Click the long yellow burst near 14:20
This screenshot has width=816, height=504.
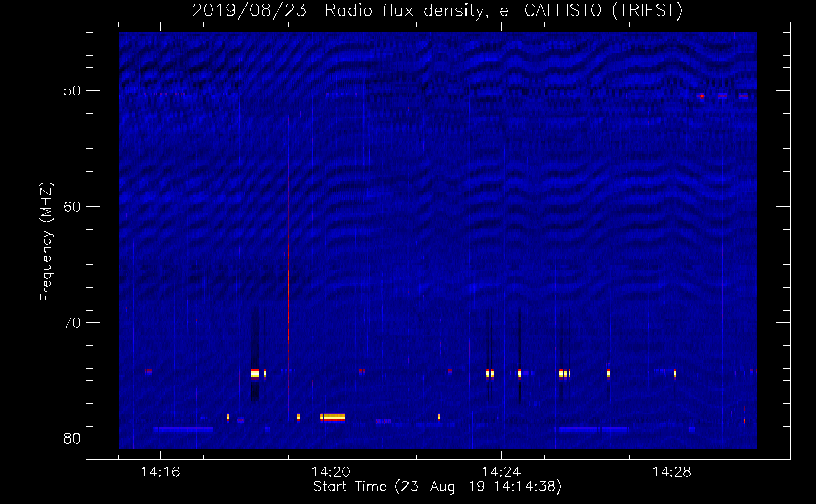coord(332,417)
